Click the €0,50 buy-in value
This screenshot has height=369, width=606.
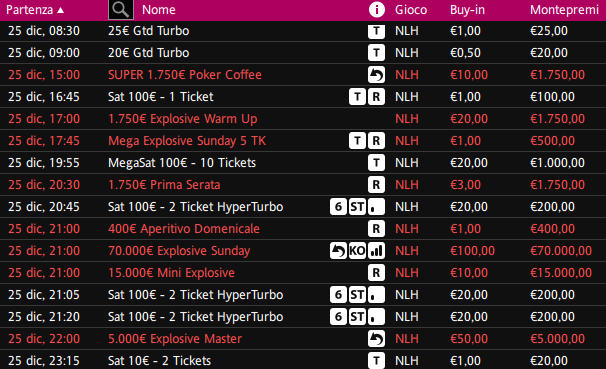[465, 53]
